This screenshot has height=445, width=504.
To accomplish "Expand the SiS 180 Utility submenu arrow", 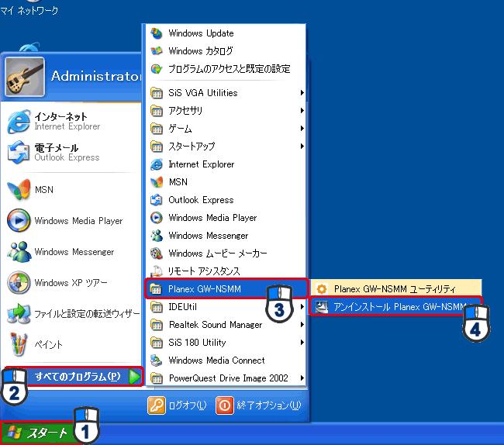I will coord(302,343).
